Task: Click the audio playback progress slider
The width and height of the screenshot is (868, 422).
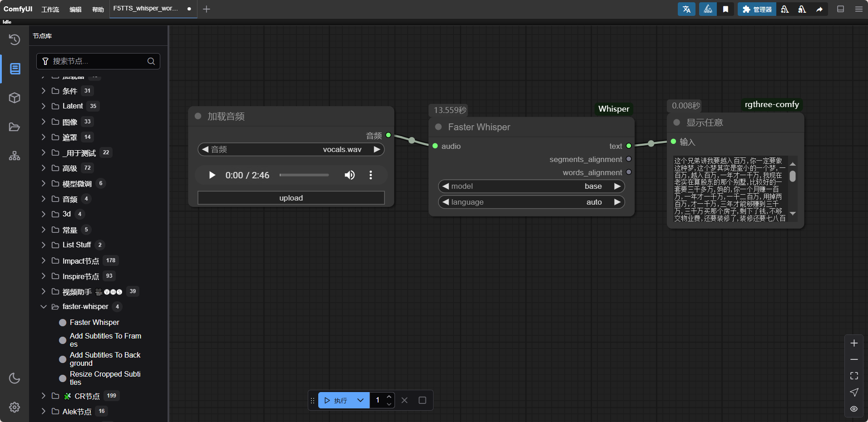Action: click(x=304, y=175)
